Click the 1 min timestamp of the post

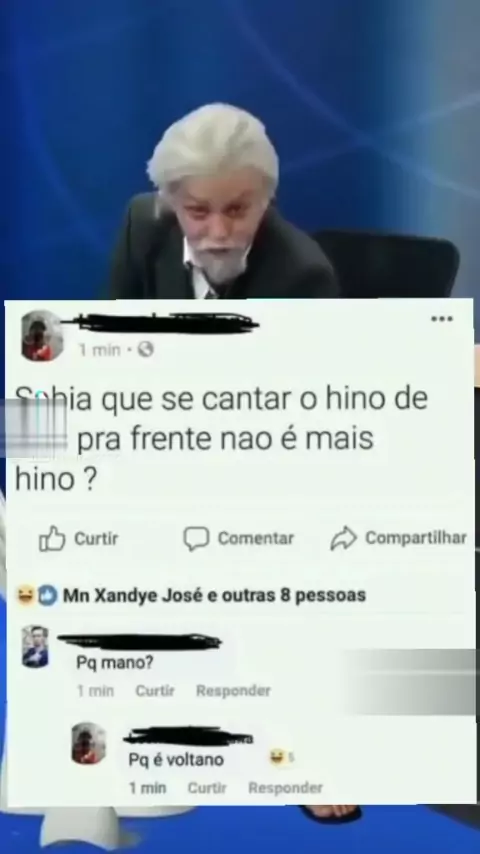99,350
